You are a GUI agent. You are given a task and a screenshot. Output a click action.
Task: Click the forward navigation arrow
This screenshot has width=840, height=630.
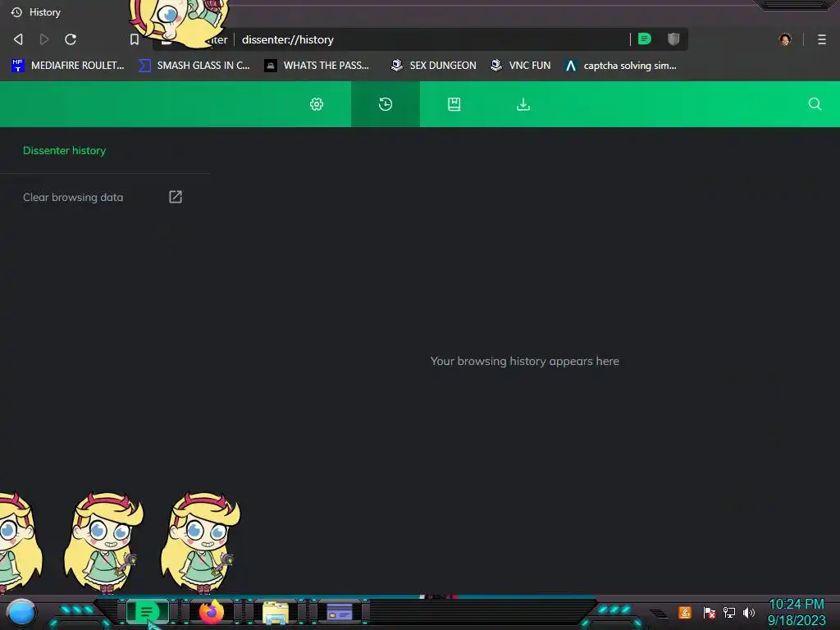tap(44, 39)
